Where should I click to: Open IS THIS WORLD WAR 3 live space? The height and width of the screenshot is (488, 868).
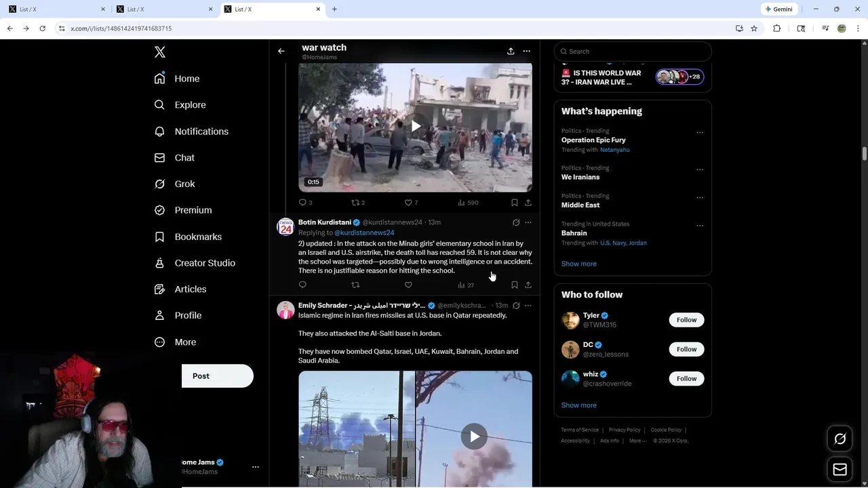[x=633, y=77]
